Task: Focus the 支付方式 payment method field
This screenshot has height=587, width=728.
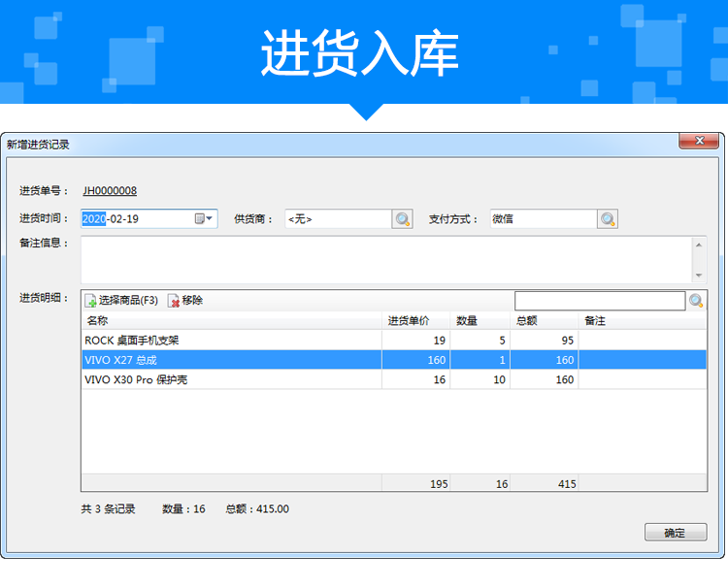Action: pyautogui.click(x=541, y=219)
